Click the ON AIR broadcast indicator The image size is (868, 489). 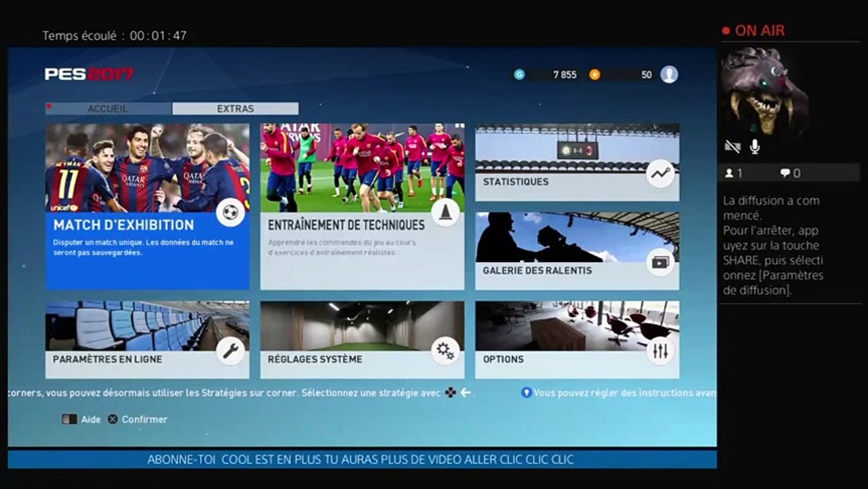pos(753,31)
